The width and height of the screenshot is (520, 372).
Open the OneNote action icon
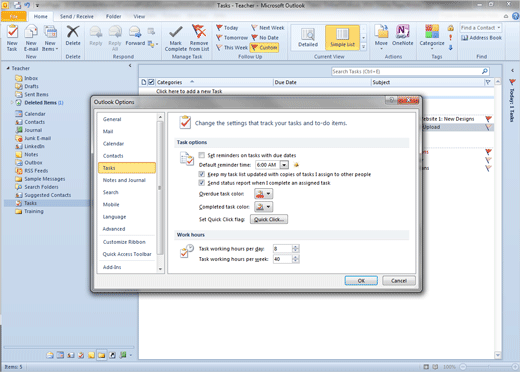402,32
